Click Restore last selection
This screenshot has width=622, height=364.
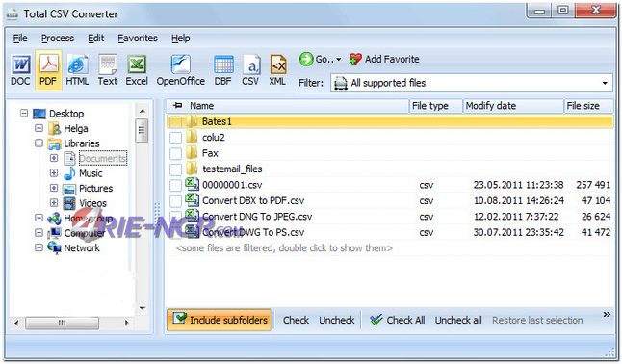537,320
